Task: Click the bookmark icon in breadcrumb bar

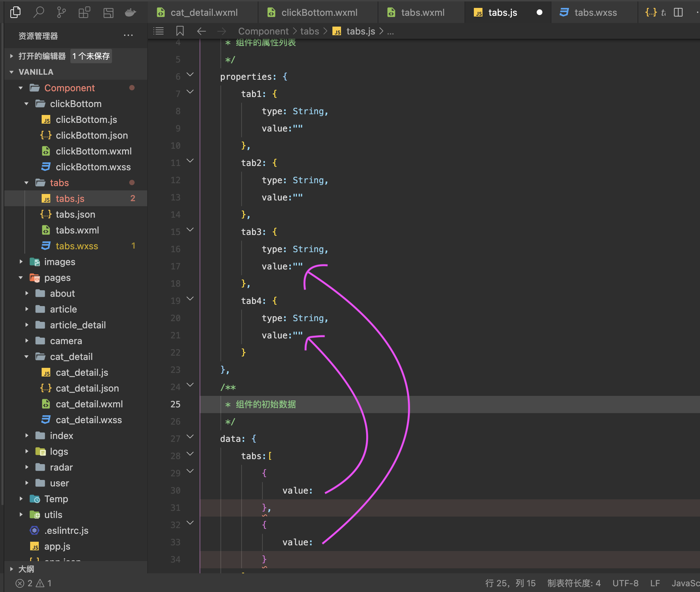Action: [x=180, y=31]
